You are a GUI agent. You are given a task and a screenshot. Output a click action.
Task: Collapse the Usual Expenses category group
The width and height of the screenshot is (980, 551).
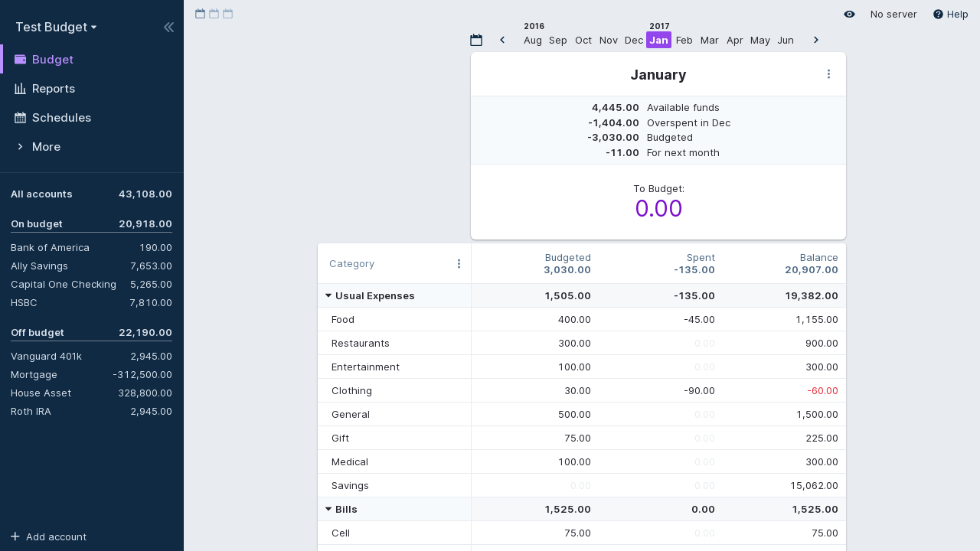click(328, 295)
